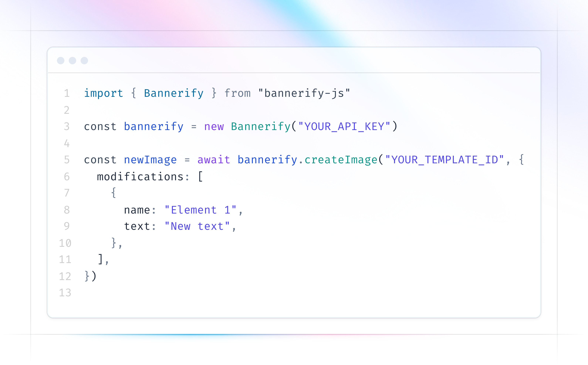The height and width of the screenshot is (365, 588).
Task: Click line number 10 in the gutter
Action: tap(65, 243)
